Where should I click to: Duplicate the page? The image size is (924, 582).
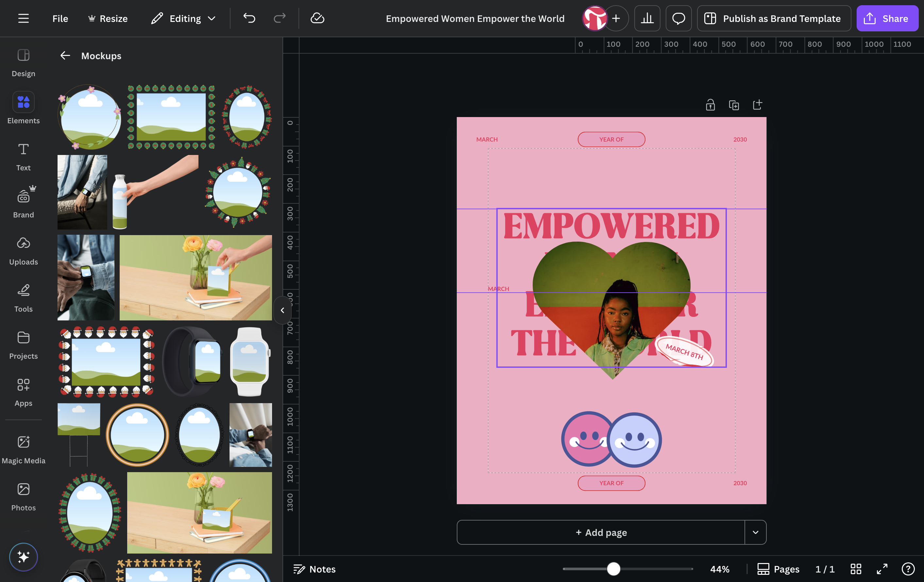pos(734,105)
